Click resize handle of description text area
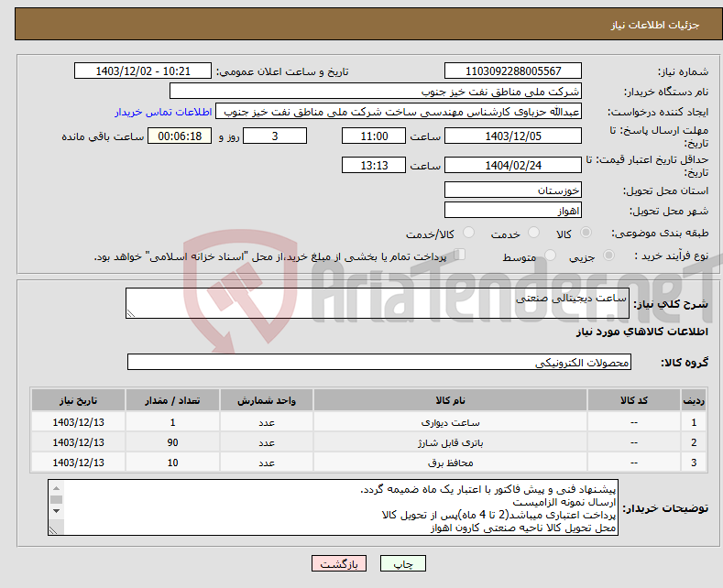The image size is (723, 588). (131, 313)
